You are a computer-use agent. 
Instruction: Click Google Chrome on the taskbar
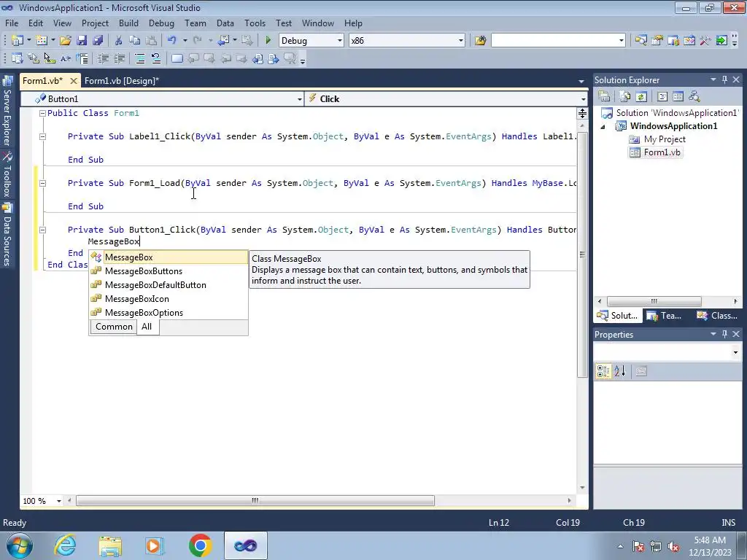point(200,545)
